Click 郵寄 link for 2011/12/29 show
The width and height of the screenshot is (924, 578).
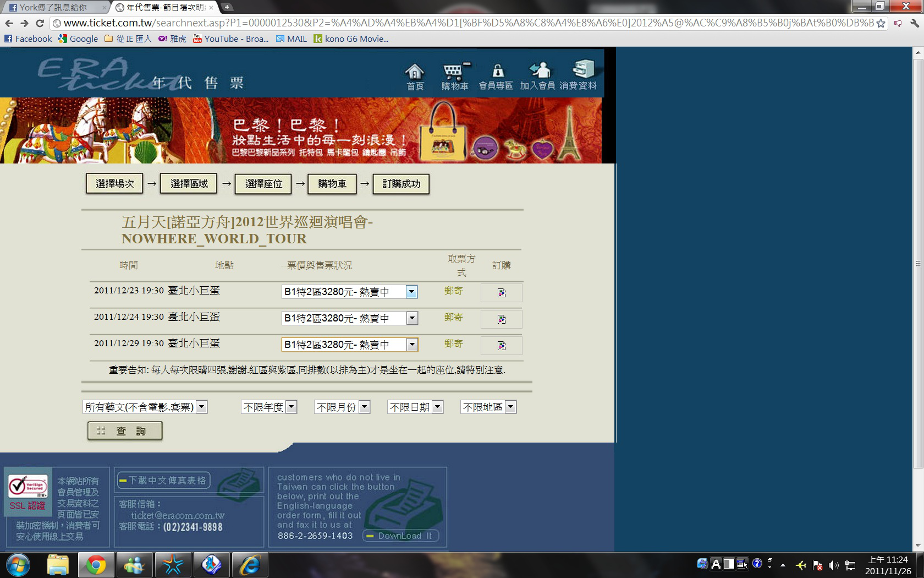[x=454, y=343]
